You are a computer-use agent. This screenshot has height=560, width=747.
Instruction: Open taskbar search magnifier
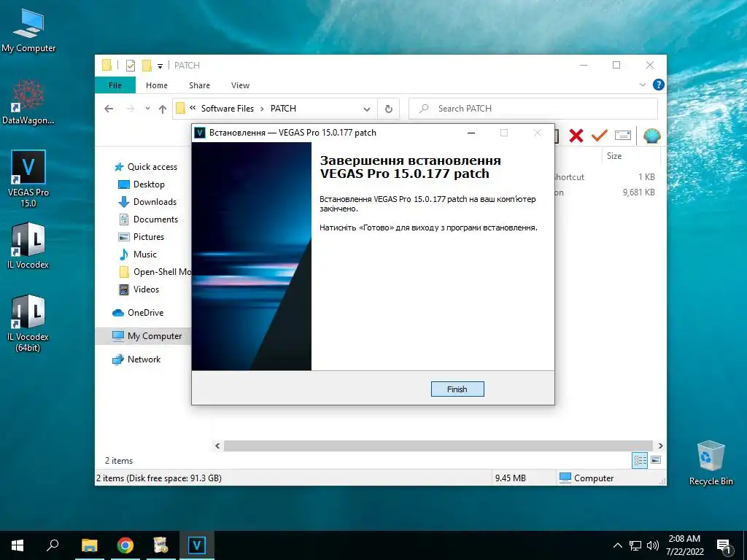53,545
